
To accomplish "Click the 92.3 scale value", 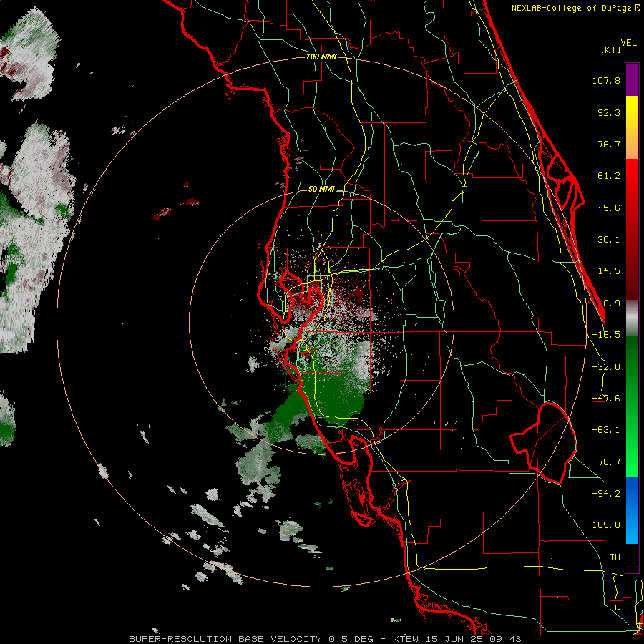I will (609, 112).
